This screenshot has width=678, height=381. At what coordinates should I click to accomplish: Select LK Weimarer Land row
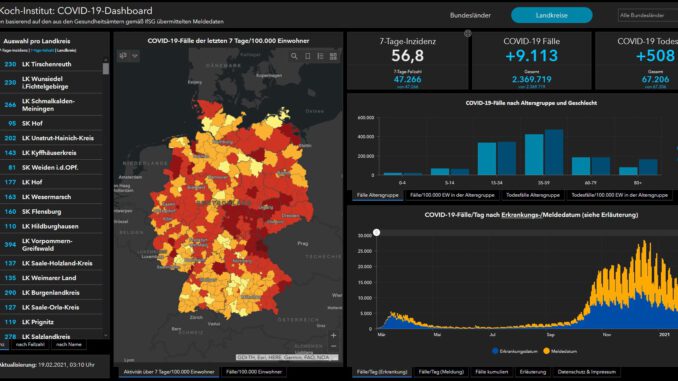point(51,278)
